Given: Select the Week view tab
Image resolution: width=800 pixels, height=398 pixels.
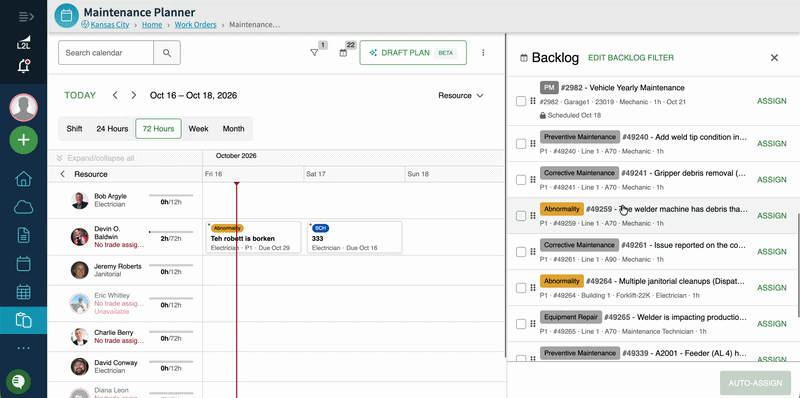Looking at the screenshot, I should coord(198,129).
